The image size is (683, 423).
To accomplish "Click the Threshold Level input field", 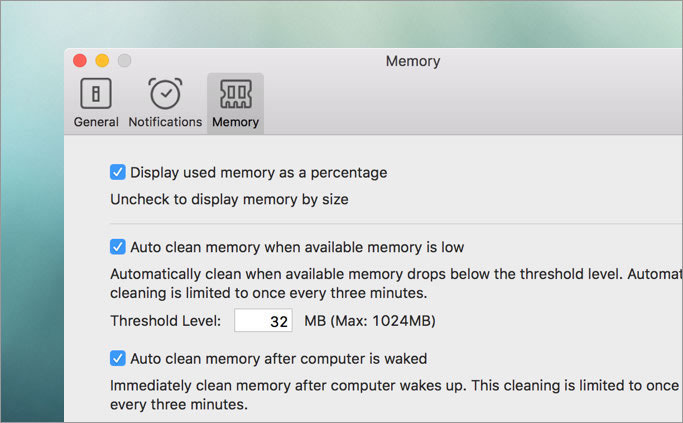I will pos(263,321).
